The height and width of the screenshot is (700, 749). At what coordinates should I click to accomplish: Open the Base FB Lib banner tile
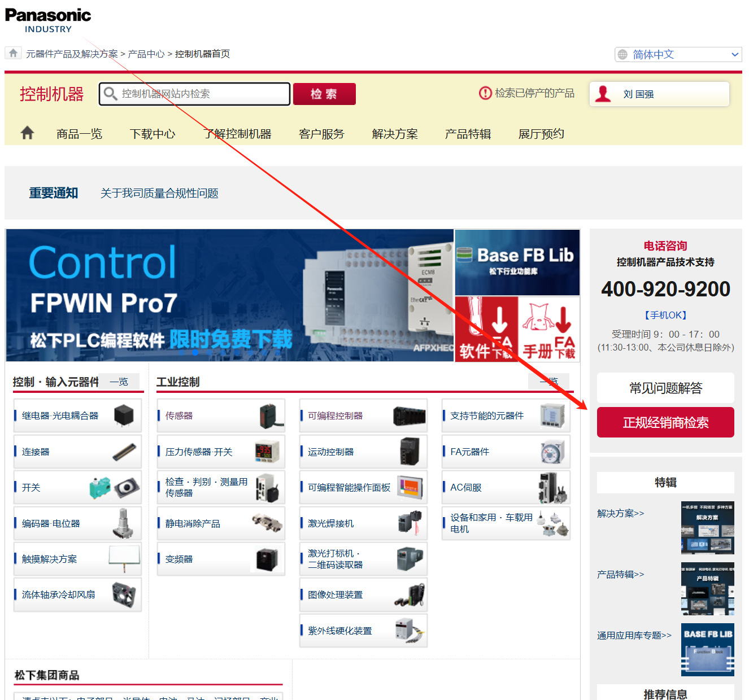pyautogui.click(x=517, y=262)
